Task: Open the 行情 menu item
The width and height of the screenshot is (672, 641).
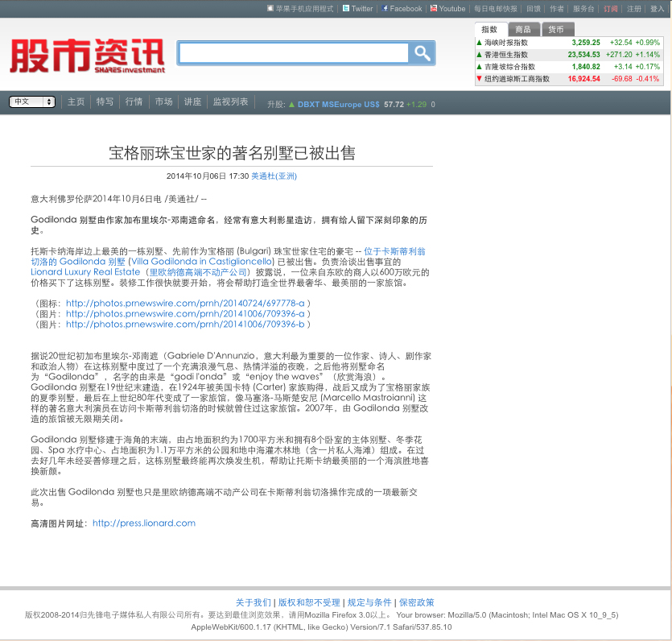Action: (134, 101)
